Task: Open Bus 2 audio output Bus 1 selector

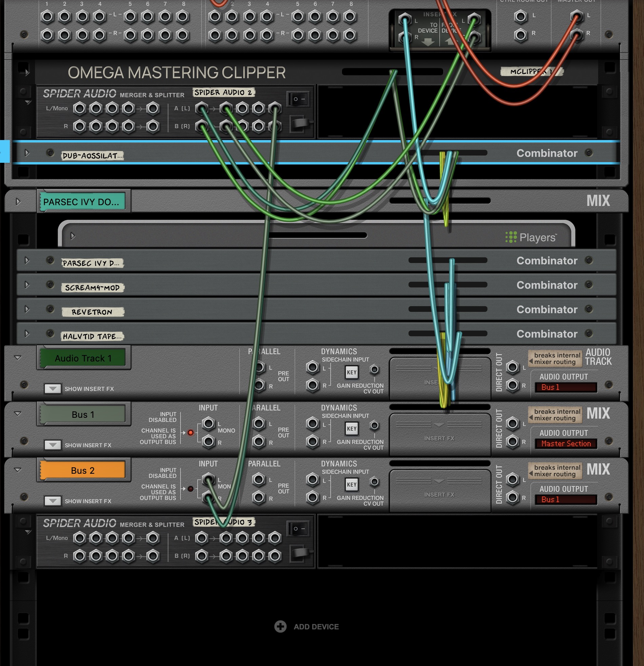Action: click(x=566, y=499)
